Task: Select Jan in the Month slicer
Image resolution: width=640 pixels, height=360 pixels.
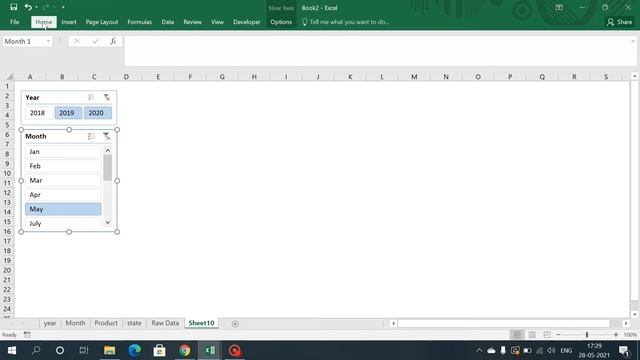Action: tap(63, 151)
